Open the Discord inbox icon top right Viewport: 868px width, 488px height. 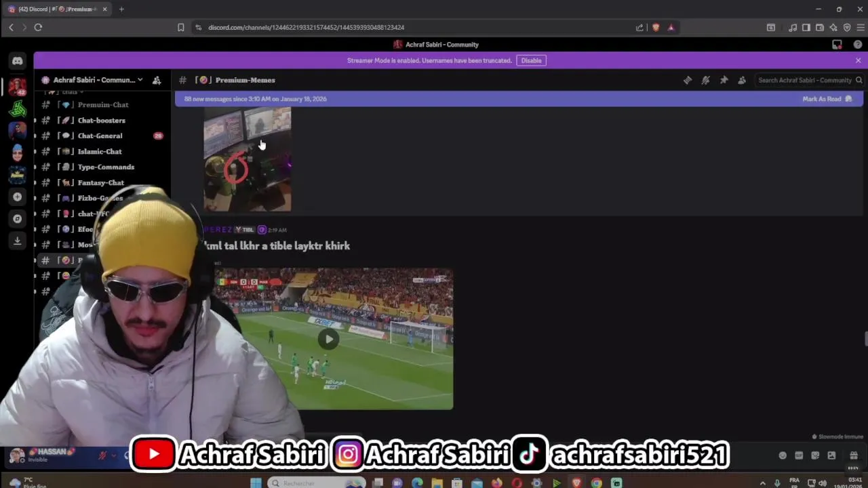[837, 45]
